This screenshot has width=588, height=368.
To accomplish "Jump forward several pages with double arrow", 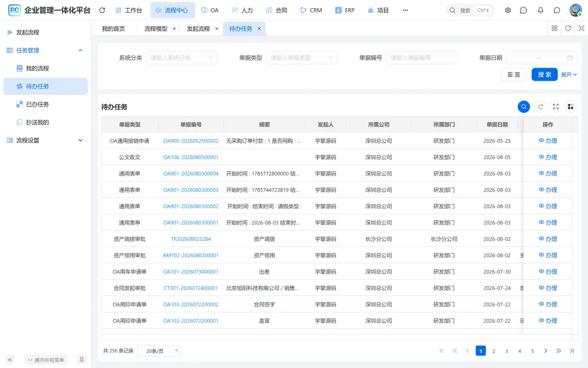I will point(559,351).
